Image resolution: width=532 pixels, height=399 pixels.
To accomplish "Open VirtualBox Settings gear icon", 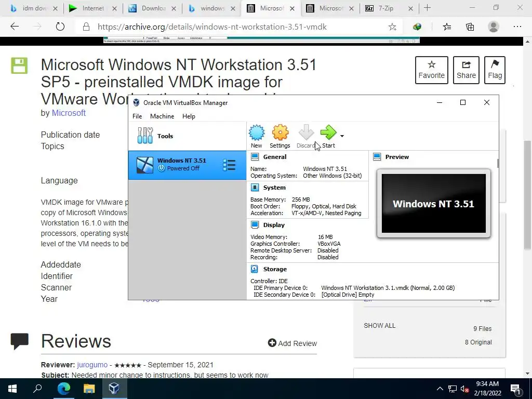I will coord(280,136).
